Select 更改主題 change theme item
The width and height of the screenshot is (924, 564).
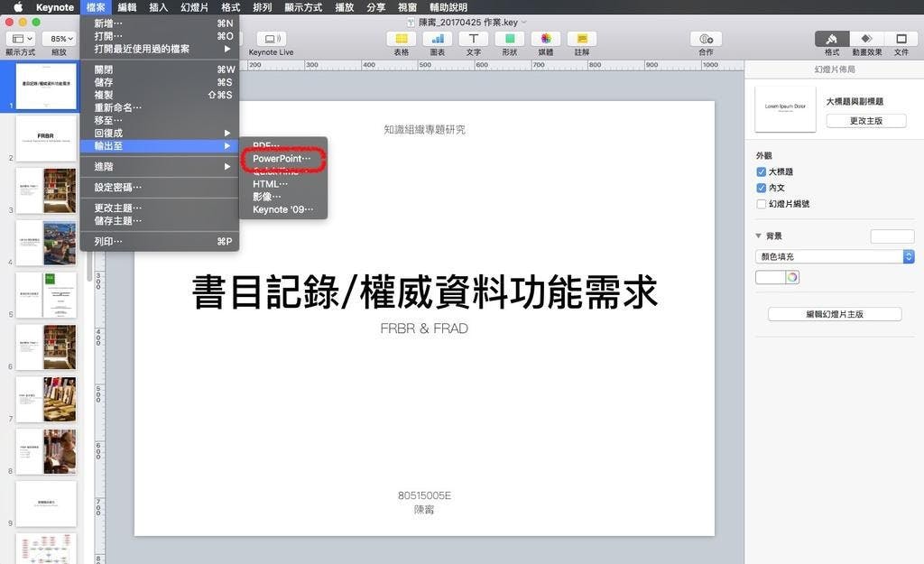point(160,208)
